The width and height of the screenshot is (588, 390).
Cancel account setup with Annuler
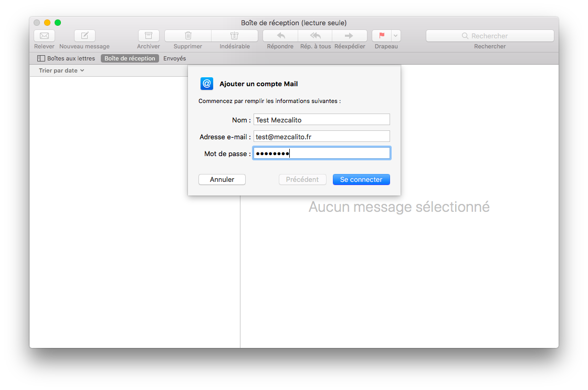pyautogui.click(x=222, y=179)
